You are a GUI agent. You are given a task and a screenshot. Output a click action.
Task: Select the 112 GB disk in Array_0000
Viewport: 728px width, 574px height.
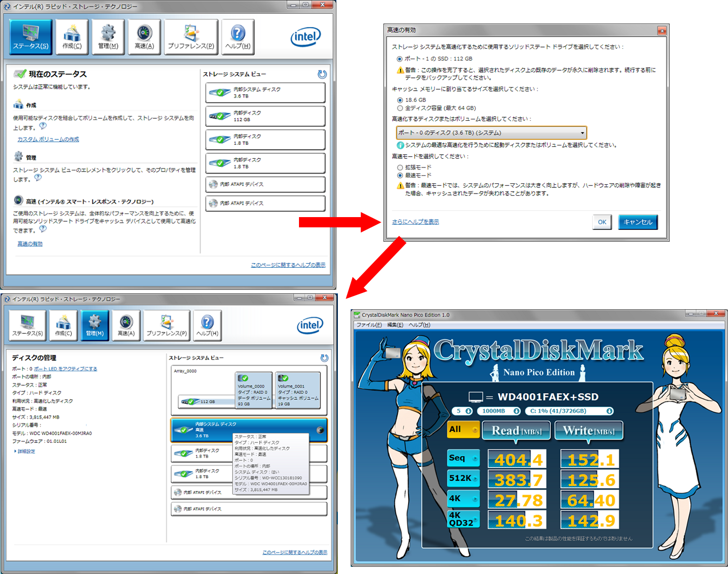pyautogui.click(x=206, y=401)
